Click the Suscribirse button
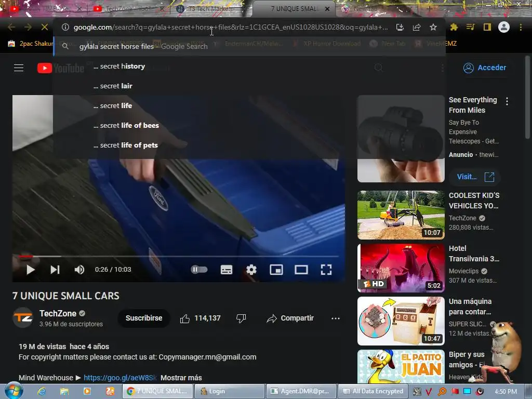Screen dimensions: 532x399 tap(144, 318)
